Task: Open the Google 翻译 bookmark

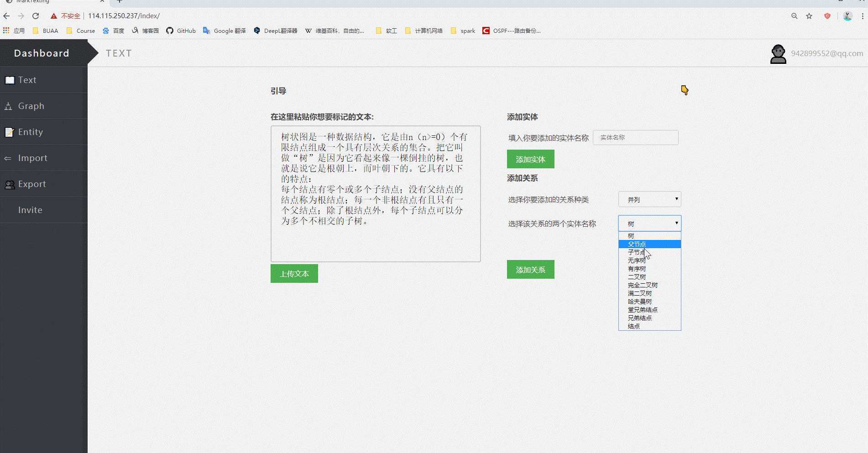Action: [225, 31]
